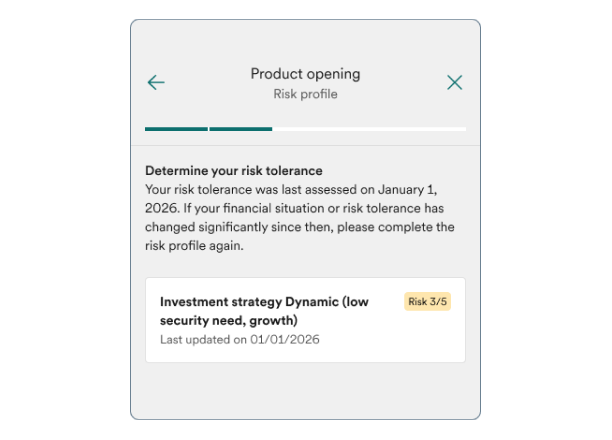Image resolution: width=612 pixels, height=440 pixels.
Task: Click the Risk profile subtitle
Action: pyautogui.click(x=305, y=94)
